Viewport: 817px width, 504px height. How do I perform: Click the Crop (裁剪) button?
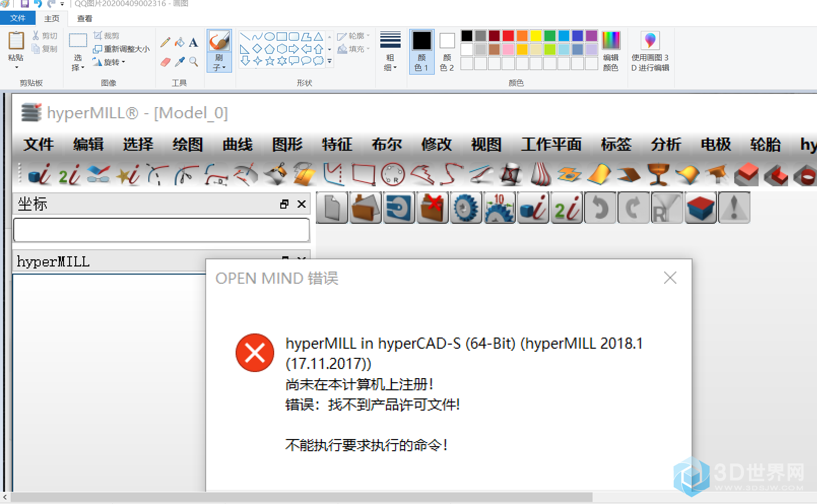[x=107, y=36]
